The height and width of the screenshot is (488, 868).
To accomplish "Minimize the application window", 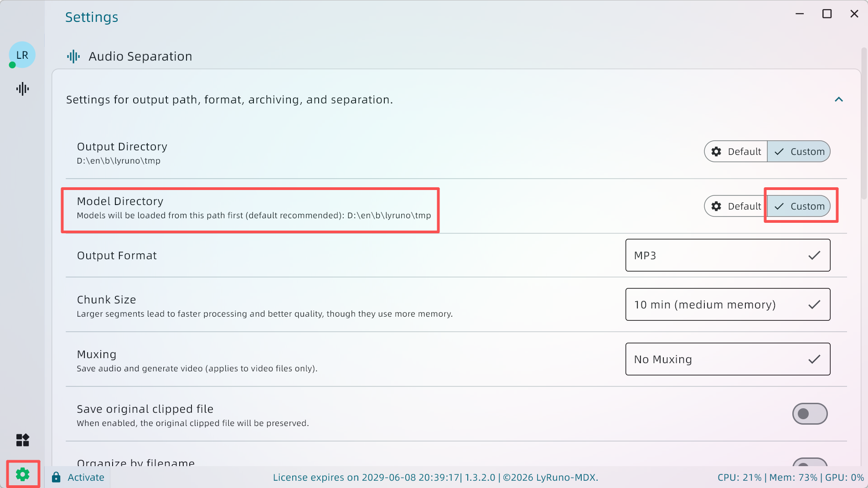I will pos(799,14).
